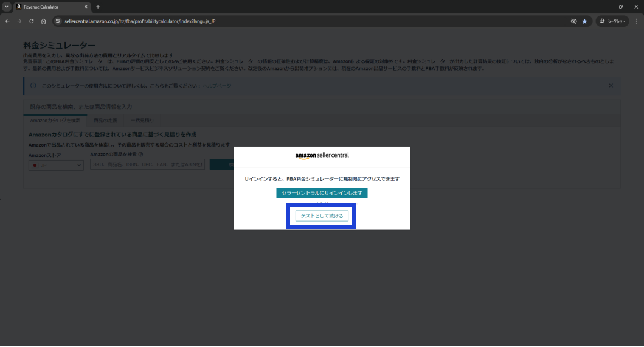Click the 料金シミュレーター heading
This screenshot has width=644, height=347.
(x=59, y=45)
